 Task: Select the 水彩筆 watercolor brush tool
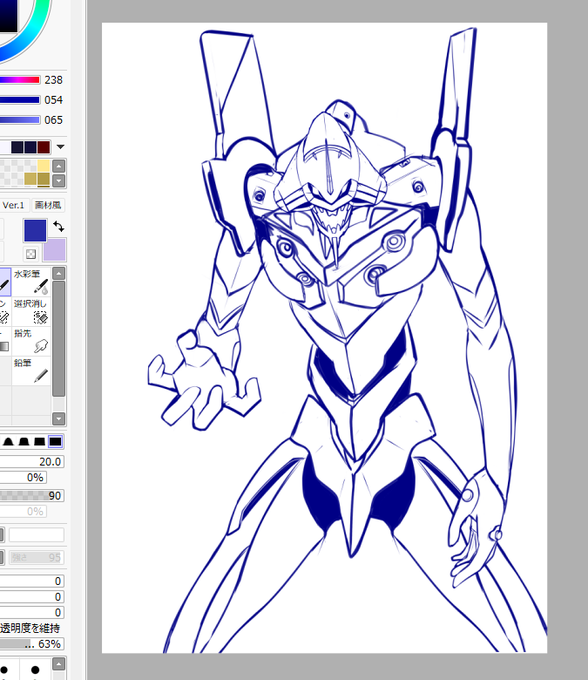click(31, 281)
